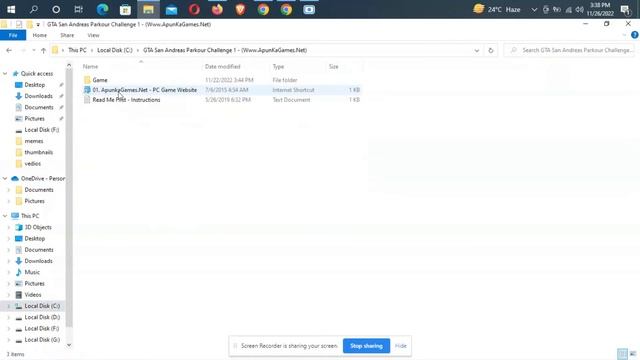Open the notification center icon
This screenshot has width=640, height=360.
625,10
